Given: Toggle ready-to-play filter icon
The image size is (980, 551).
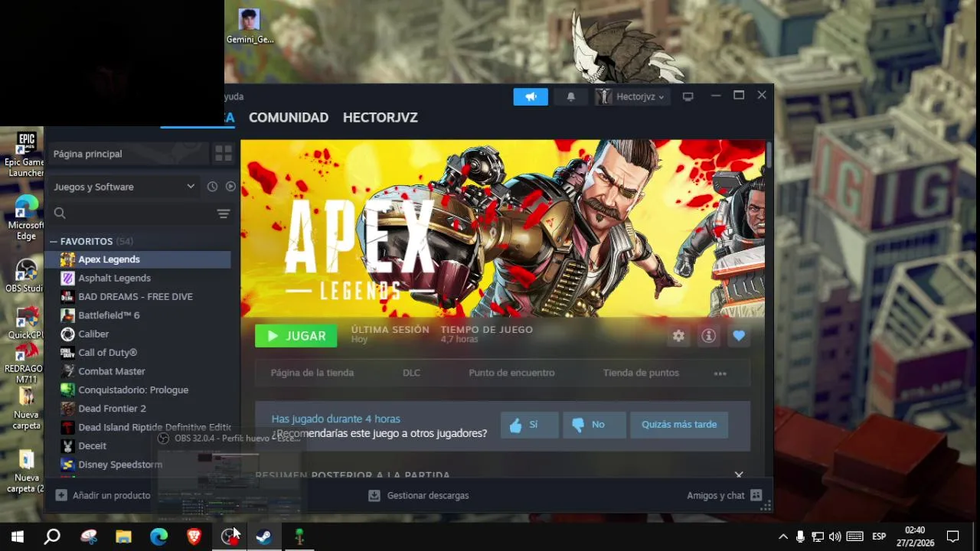Looking at the screenshot, I should pyautogui.click(x=230, y=187).
